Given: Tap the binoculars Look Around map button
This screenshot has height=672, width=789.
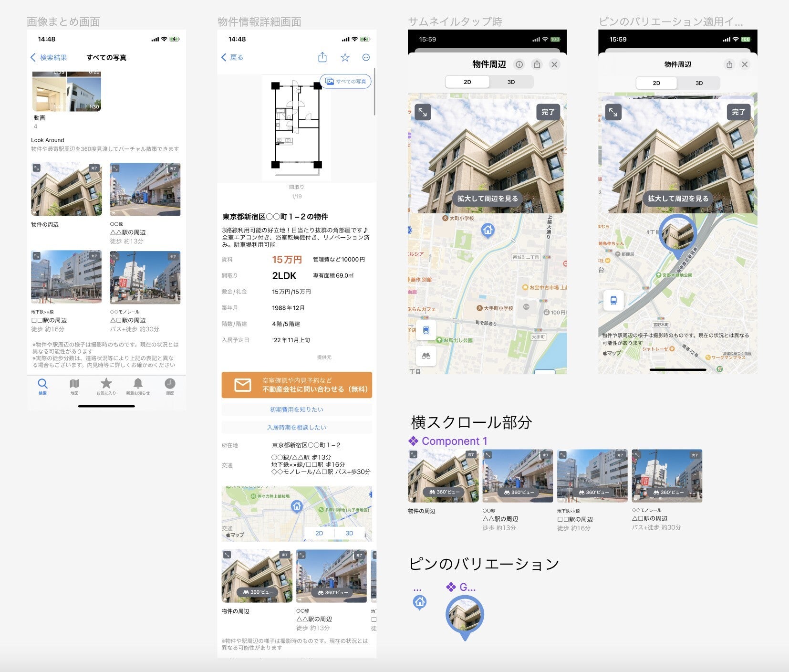Looking at the screenshot, I should pyautogui.click(x=426, y=356).
